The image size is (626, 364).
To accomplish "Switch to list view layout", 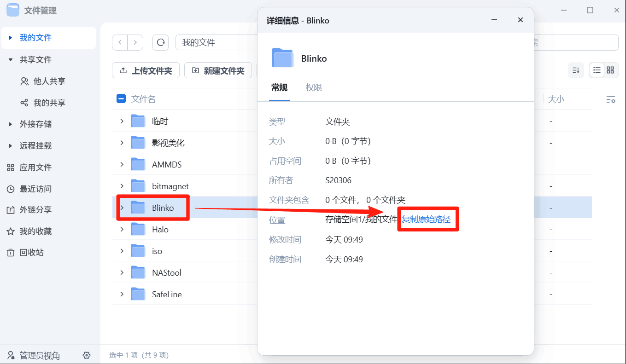I will 597,70.
